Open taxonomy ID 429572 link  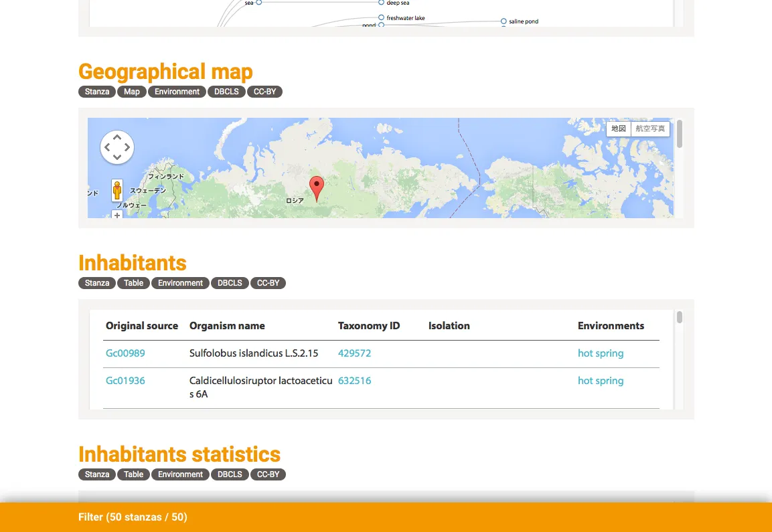point(354,353)
